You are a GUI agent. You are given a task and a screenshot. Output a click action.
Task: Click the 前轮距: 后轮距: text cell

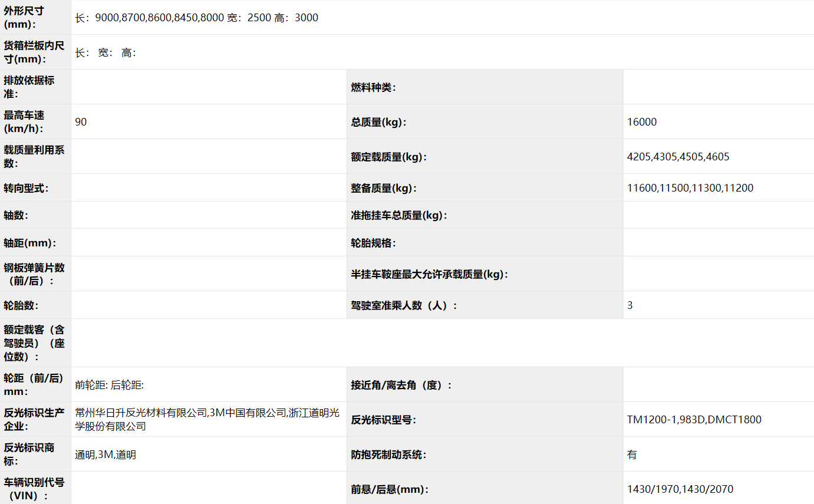click(x=110, y=385)
